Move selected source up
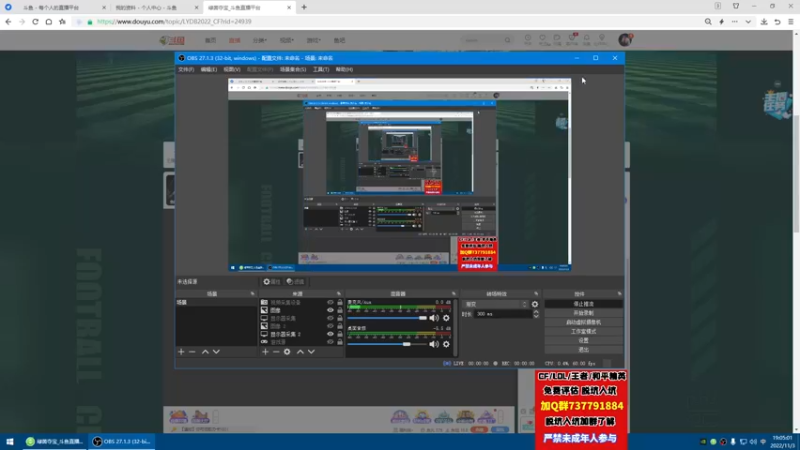 coord(300,352)
